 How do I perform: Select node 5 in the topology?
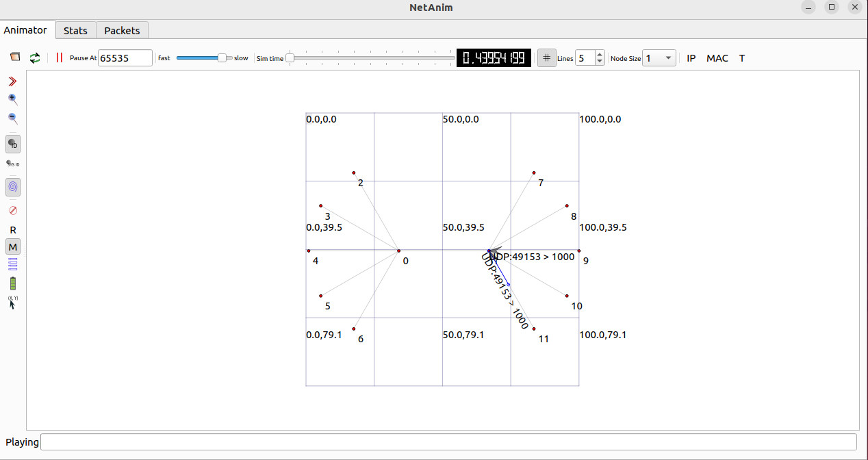(x=320, y=296)
